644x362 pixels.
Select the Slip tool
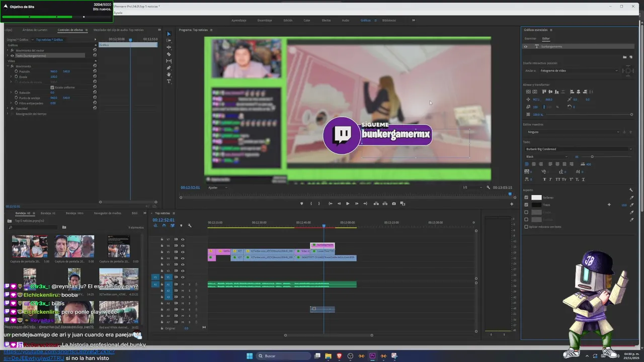[x=169, y=61]
